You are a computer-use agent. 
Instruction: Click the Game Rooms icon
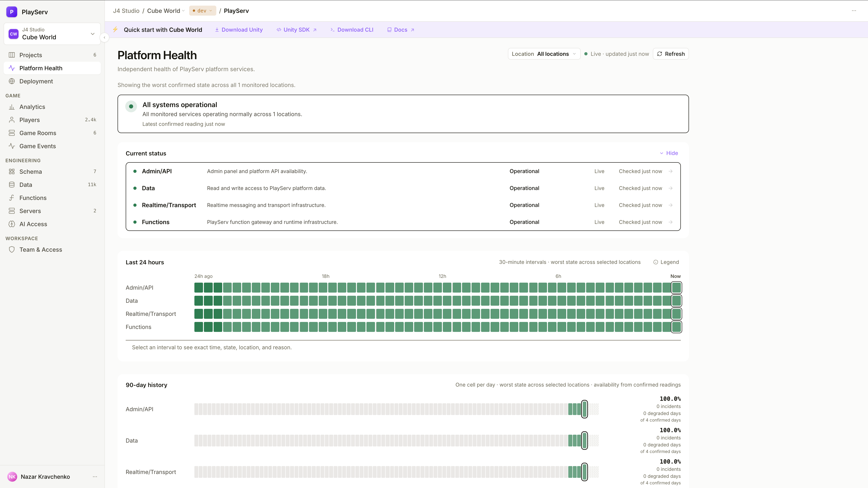(x=12, y=133)
